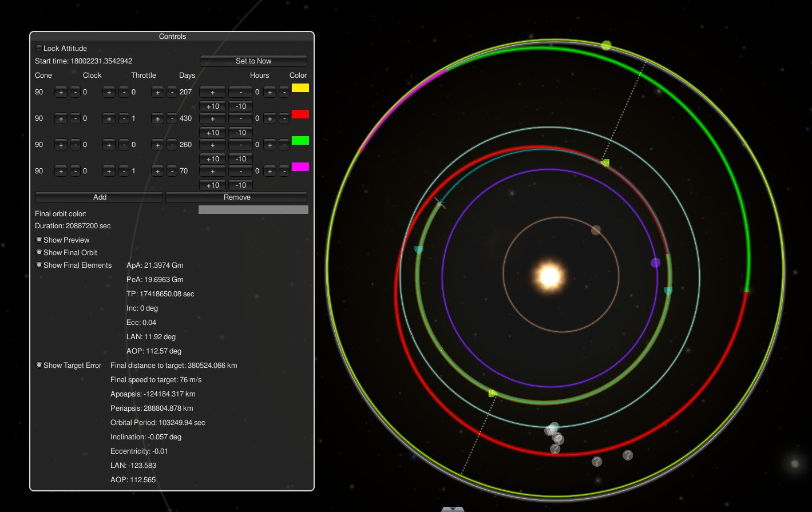Click the Duration: 20887200 sec text
This screenshot has width=812, height=512.
pos(73,226)
